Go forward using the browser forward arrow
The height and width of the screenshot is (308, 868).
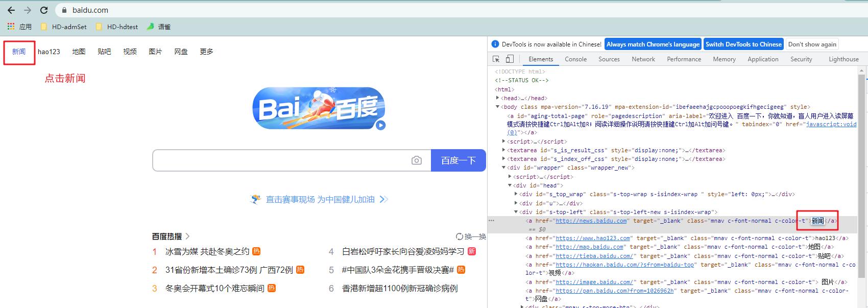coord(28,10)
